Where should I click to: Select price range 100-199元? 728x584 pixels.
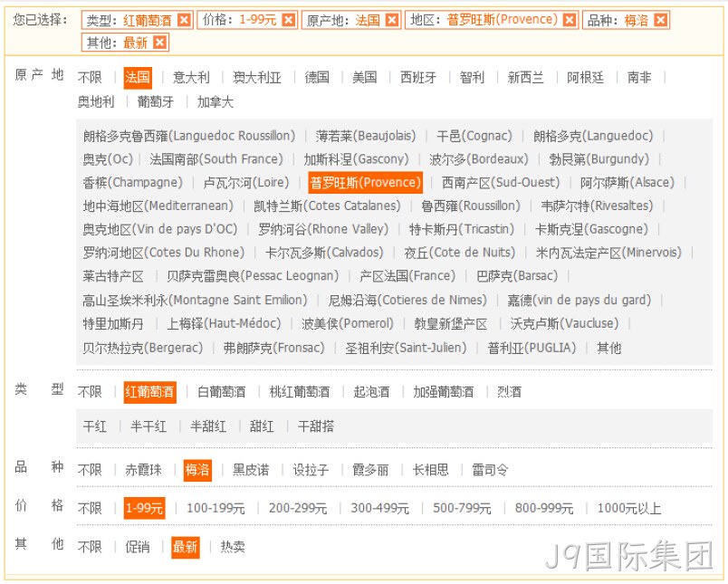(x=216, y=508)
